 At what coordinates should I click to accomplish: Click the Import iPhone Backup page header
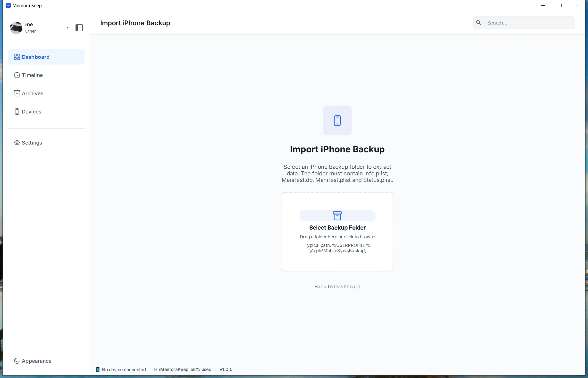click(135, 23)
